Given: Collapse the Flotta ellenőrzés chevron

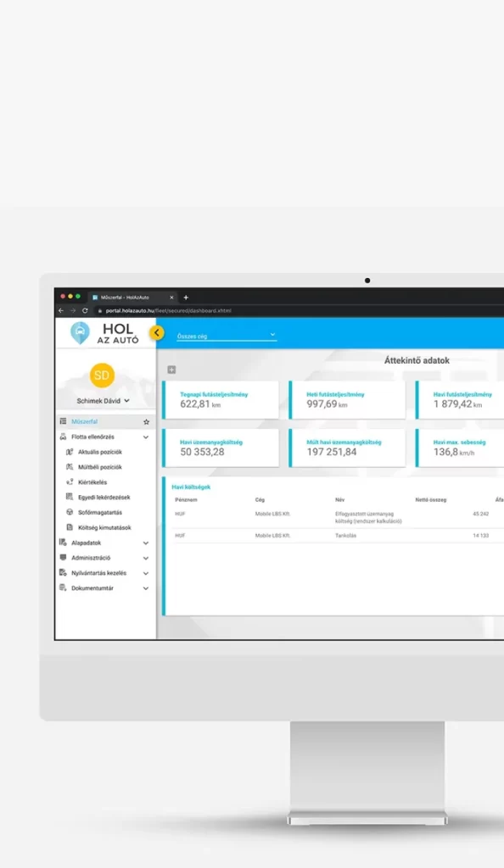Looking at the screenshot, I should coord(146,437).
